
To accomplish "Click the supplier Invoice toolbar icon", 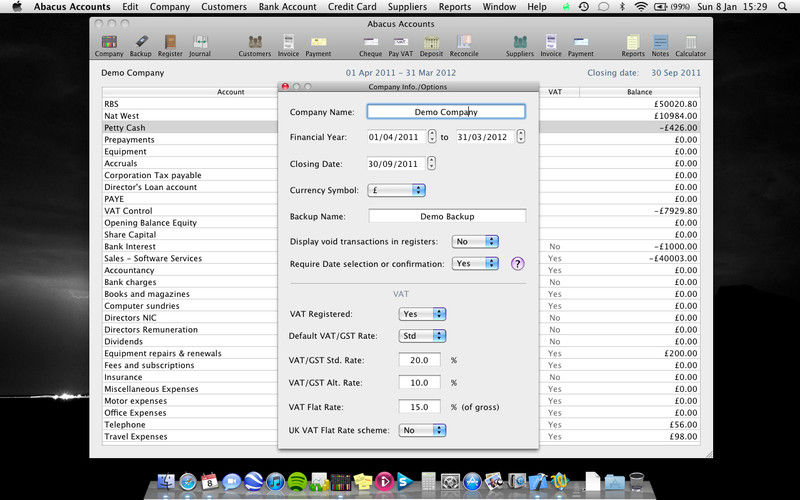I will tap(551, 45).
